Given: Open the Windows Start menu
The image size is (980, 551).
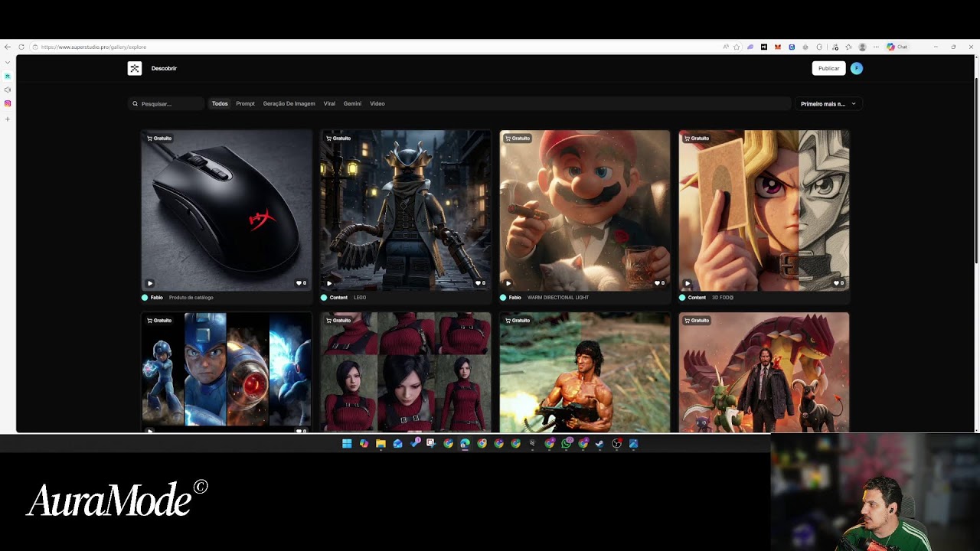Looking at the screenshot, I should 347,443.
